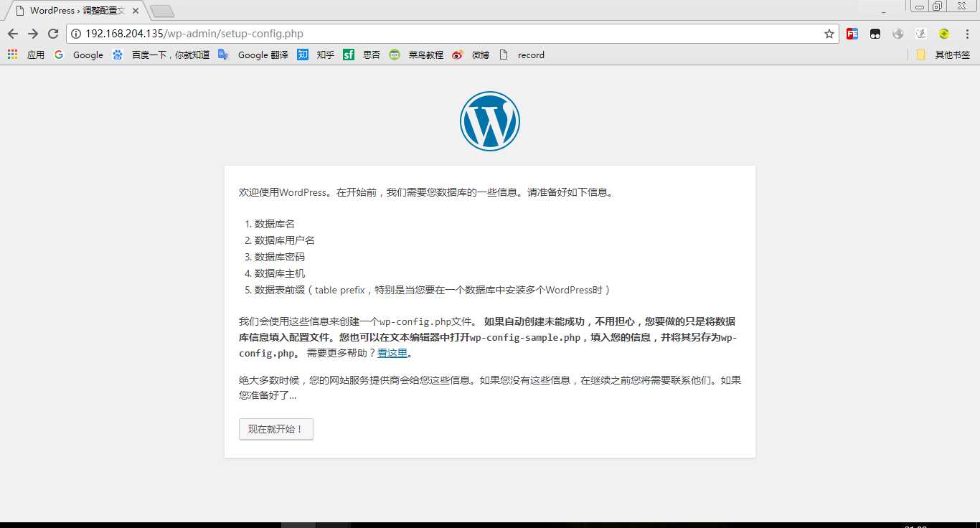980x528 pixels.
Task: Open the 微博 bookmark
Action: (x=471, y=55)
